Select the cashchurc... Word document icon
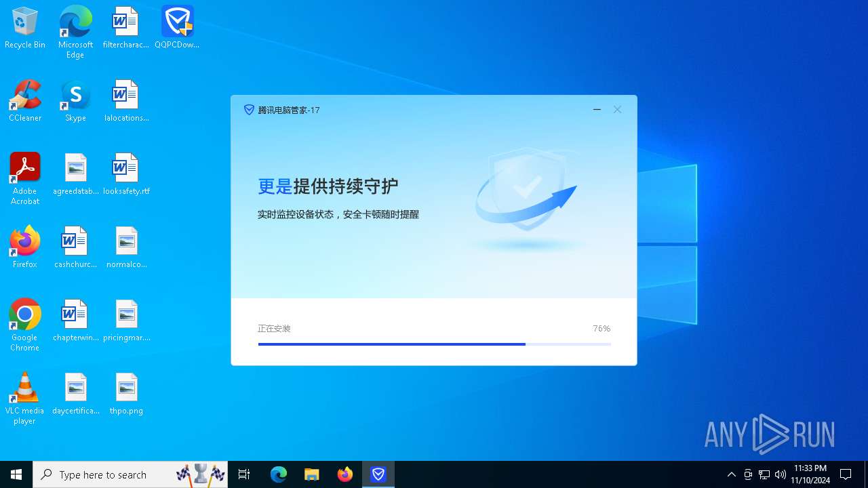868x488 pixels. [x=76, y=247]
